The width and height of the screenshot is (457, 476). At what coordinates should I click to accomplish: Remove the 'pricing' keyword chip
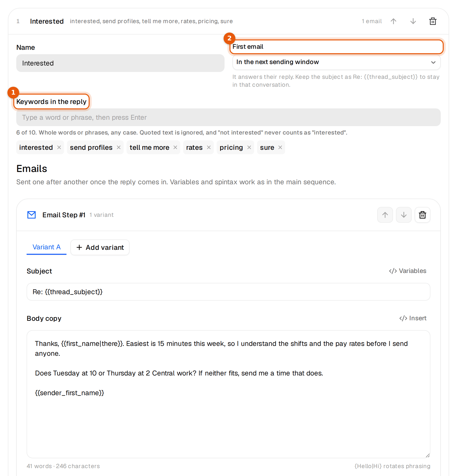click(249, 147)
